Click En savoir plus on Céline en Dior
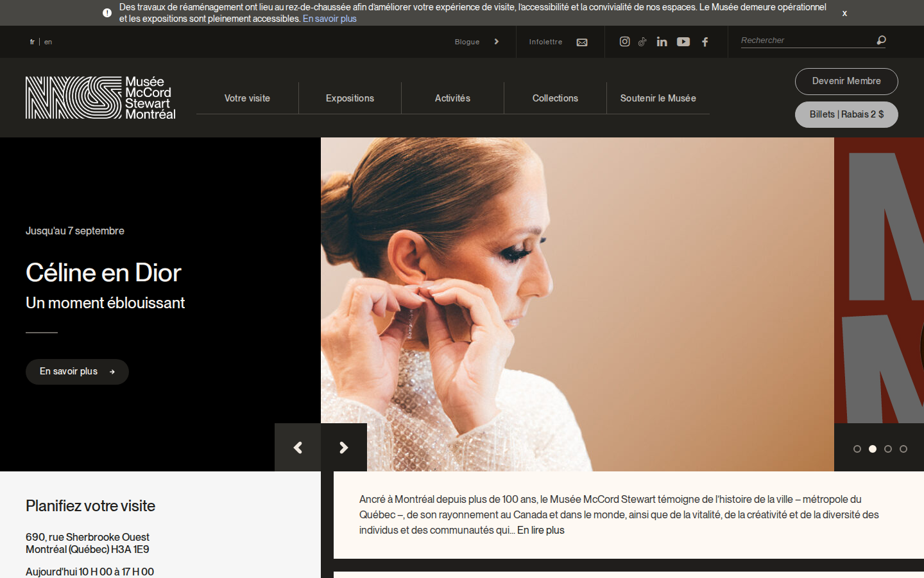Viewport: 924px width, 578px height. [x=77, y=372]
